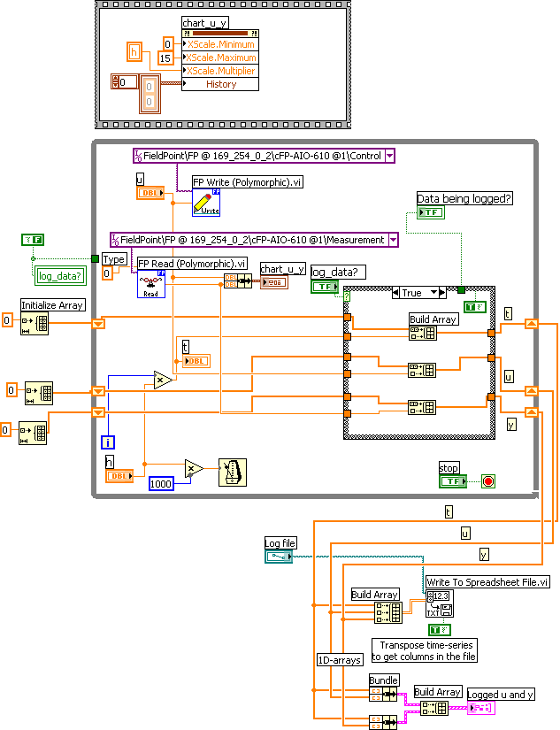
Task: Select the Initialize Array function icon
Action: coord(35,324)
